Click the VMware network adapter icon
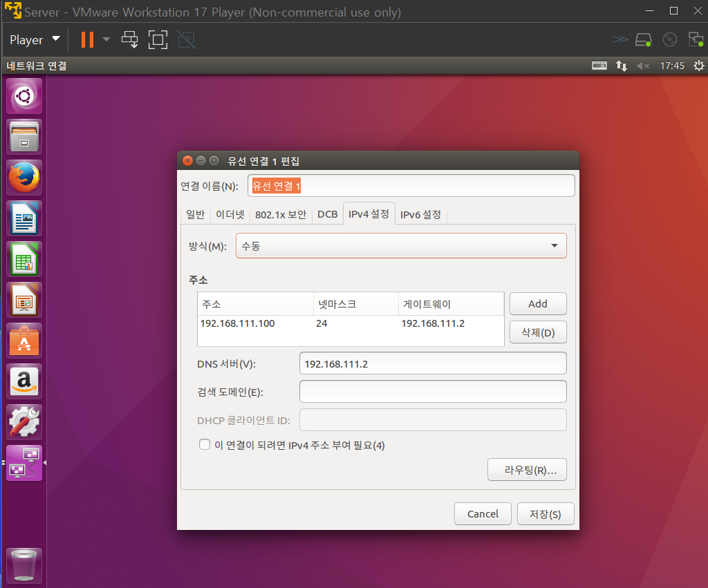The height and width of the screenshot is (588, 708). point(696,39)
